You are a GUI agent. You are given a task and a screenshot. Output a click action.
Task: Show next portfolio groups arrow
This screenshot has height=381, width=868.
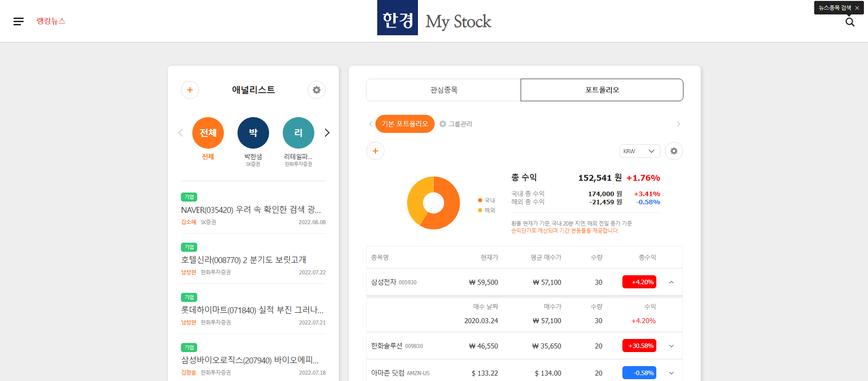click(678, 124)
